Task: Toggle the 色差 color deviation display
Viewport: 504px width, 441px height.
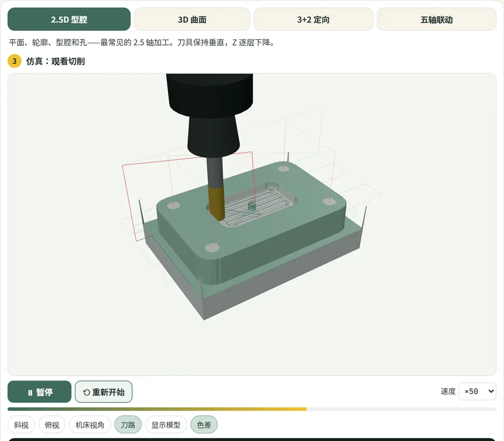Action: click(204, 425)
